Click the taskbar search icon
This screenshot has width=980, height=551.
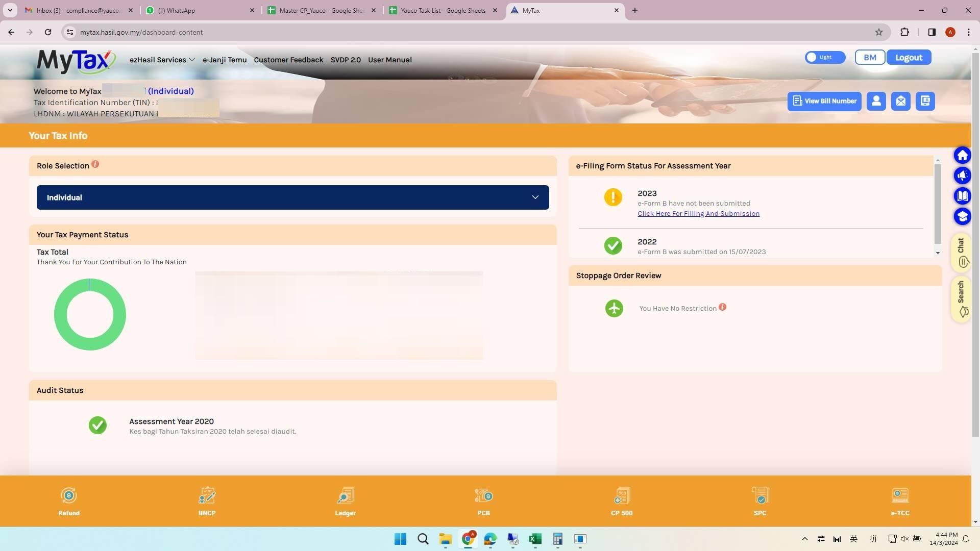pos(423,539)
